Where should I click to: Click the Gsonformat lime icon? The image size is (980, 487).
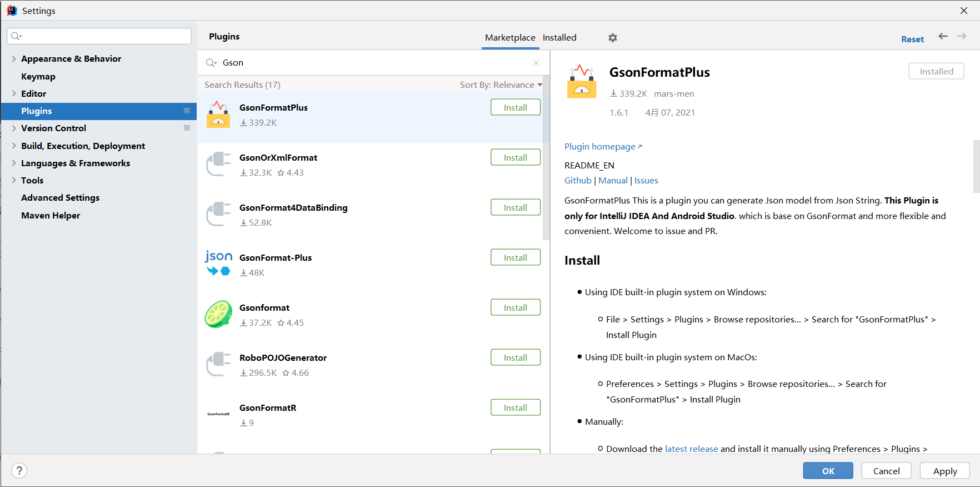(x=218, y=314)
